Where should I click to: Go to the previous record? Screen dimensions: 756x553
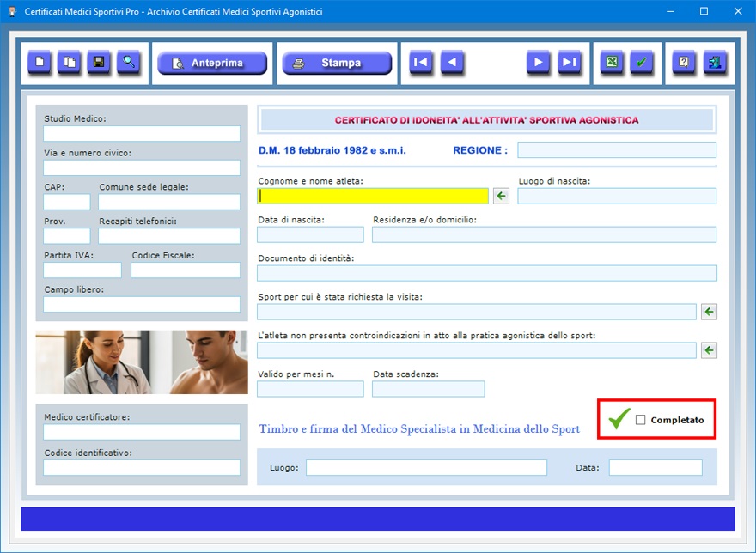(453, 63)
